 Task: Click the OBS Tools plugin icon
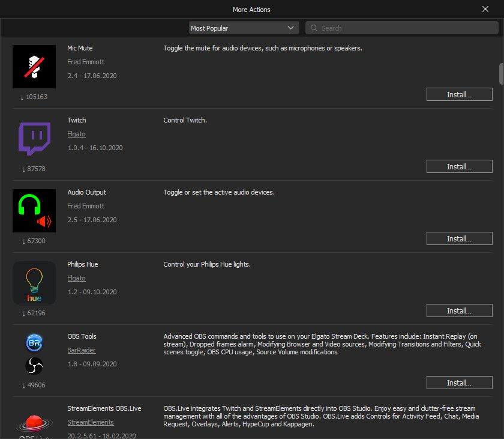pos(34,354)
